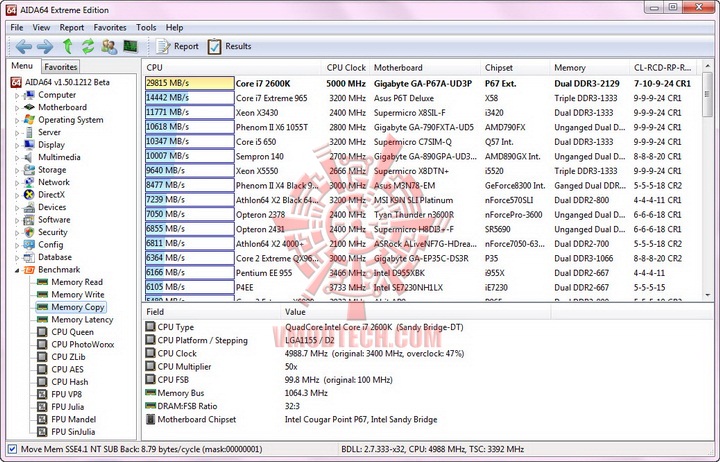Sort by Chipset column header

point(515,68)
